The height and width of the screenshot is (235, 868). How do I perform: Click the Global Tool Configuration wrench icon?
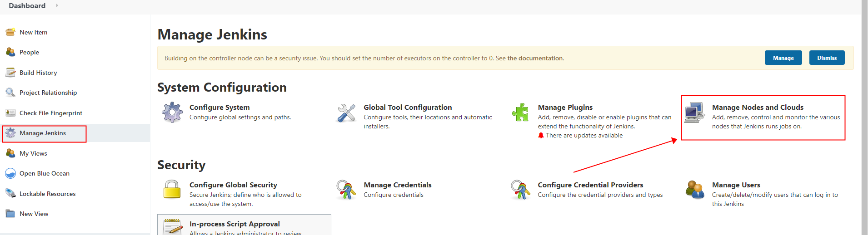coord(346,113)
